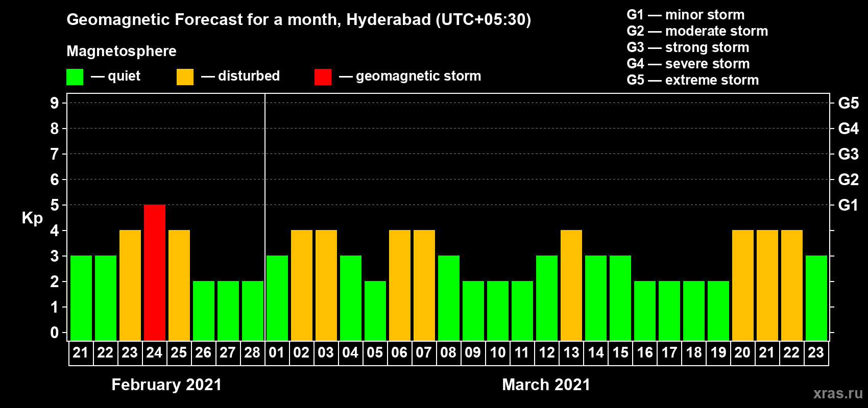
Task: Click the green bar for February 21
Action: [81, 298]
